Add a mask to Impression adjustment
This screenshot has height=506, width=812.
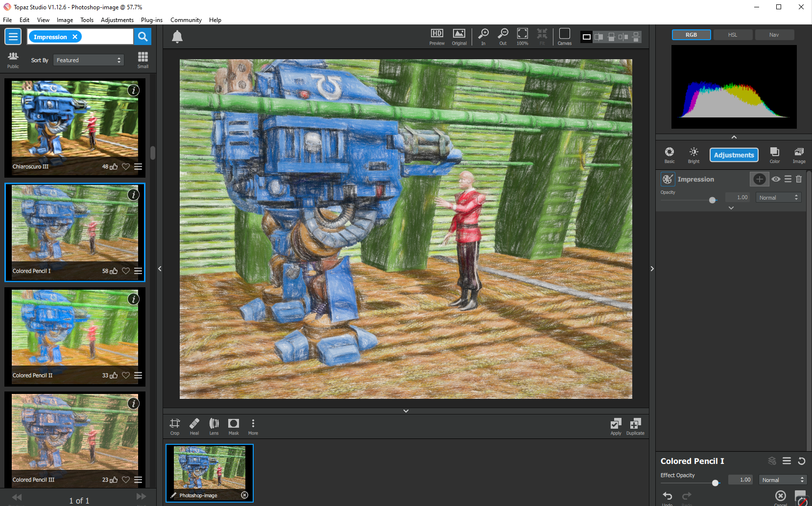pos(760,179)
